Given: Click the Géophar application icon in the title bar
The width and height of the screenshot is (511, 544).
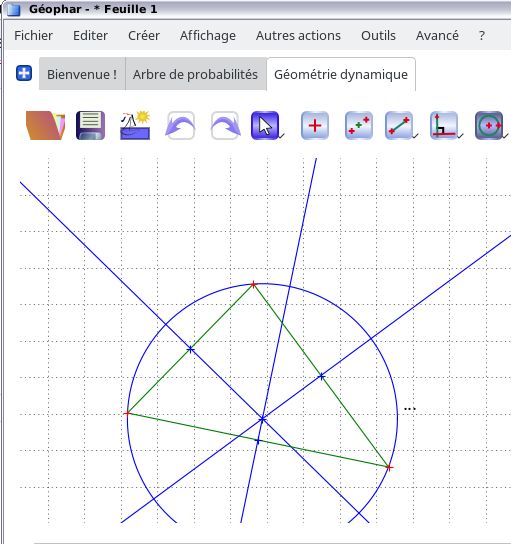Looking at the screenshot, I should [x=14, y=9].
